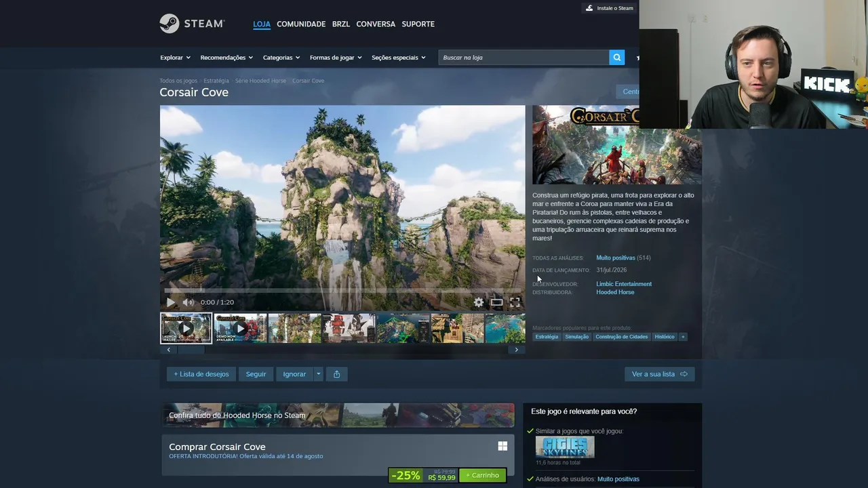This screenshot has width=868, height=488.
Task: Select the Histórico tag
Action: 665,337
